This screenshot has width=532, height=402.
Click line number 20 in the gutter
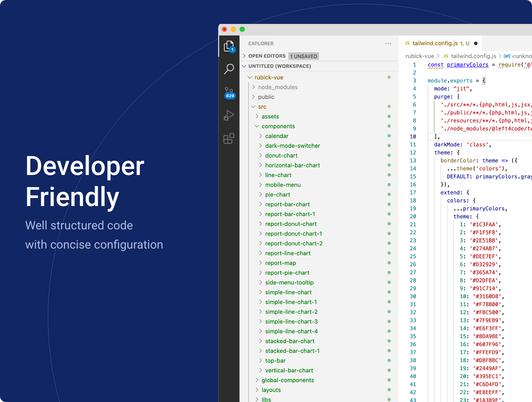pyautogui.click(x=413, y=216)
